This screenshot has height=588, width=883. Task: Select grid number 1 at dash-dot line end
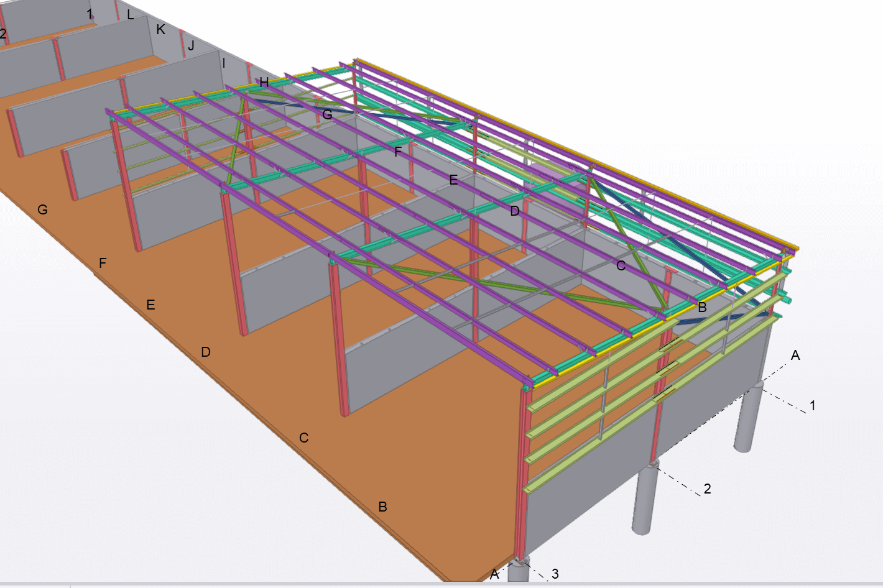(812, 406)
